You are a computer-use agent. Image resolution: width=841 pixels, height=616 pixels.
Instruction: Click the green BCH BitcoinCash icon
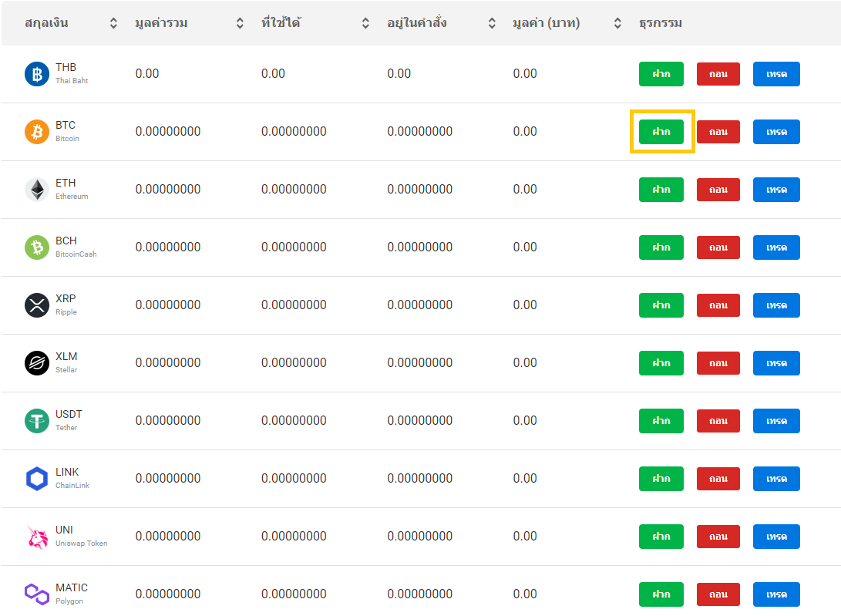37,247
